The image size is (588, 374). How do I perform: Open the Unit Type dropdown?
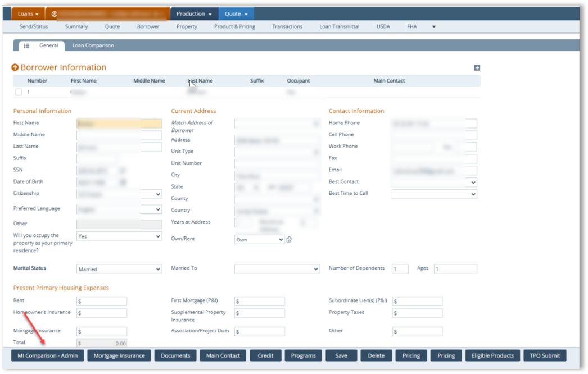coord(277,152)
